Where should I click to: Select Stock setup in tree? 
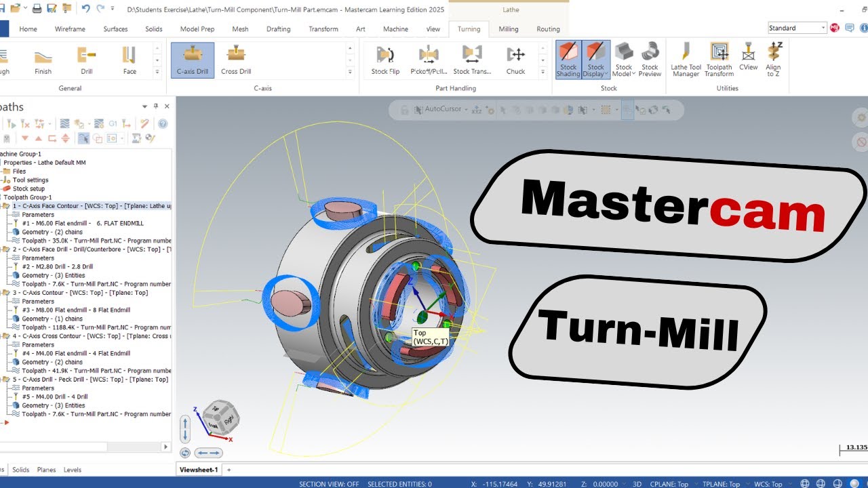[x=28, y=189]
